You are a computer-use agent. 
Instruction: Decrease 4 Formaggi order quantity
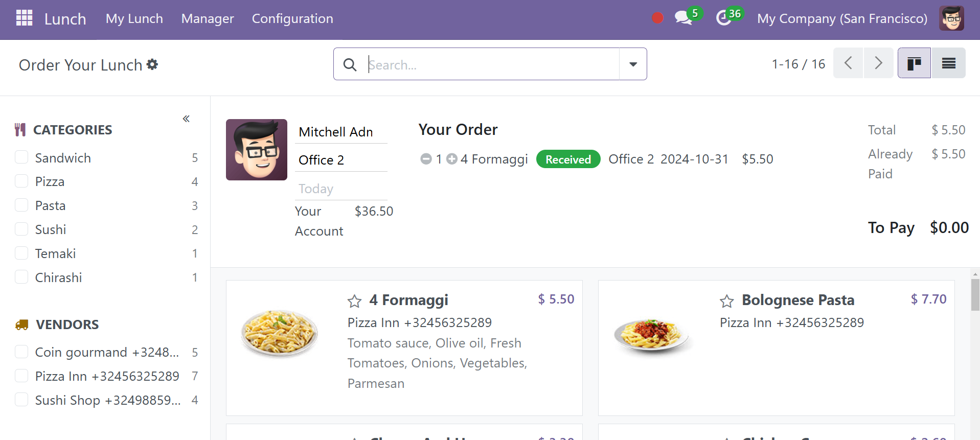coord(426,159)
